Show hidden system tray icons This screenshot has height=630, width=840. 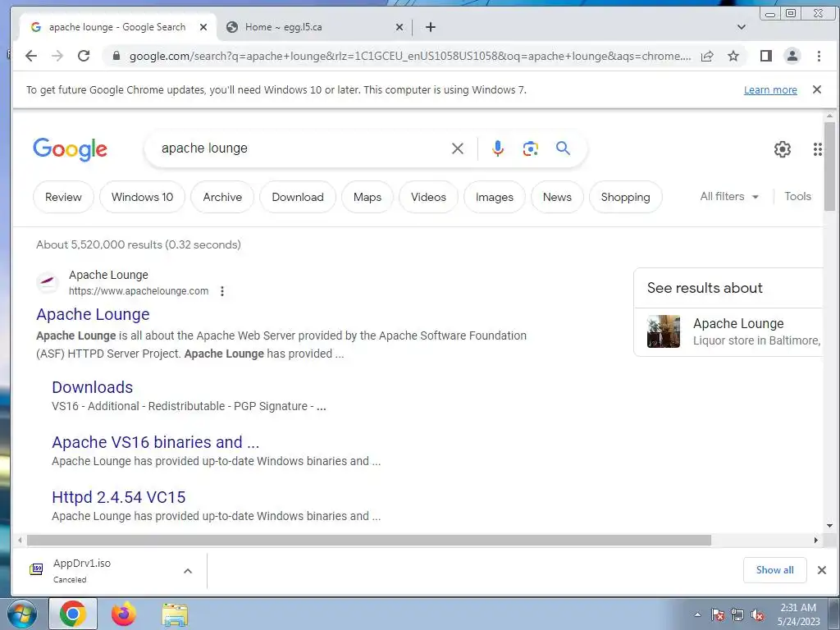(x=697, y=615)
